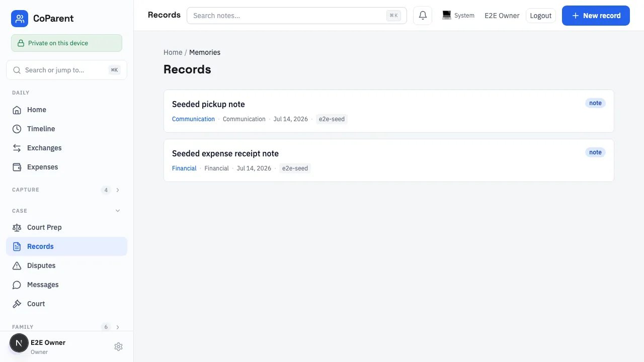Open the Communication category link
The image size is (644, 362).
coord(193,119)
